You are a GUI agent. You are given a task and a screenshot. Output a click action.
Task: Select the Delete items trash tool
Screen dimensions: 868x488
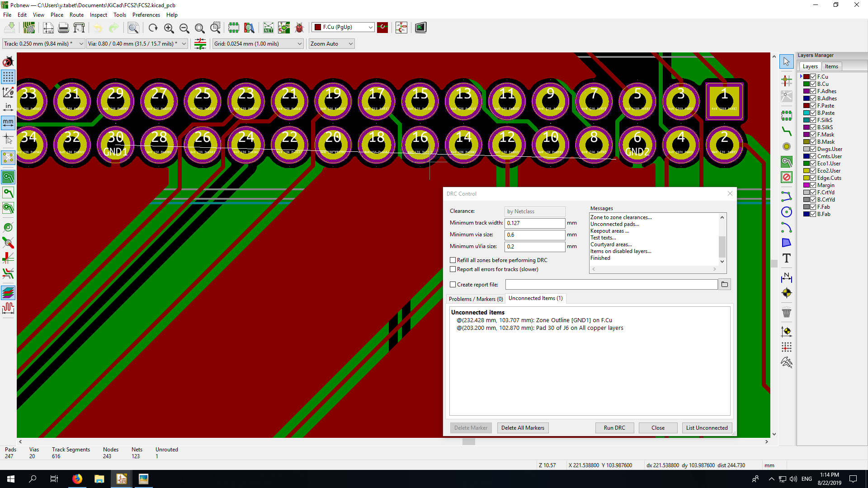[786, 312]
